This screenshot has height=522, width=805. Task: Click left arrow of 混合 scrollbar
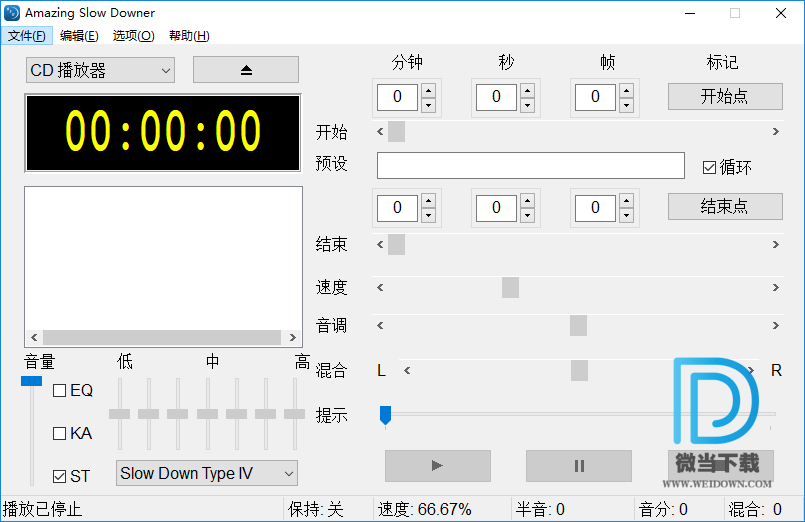pyautogui.click(x=407, y=370)
